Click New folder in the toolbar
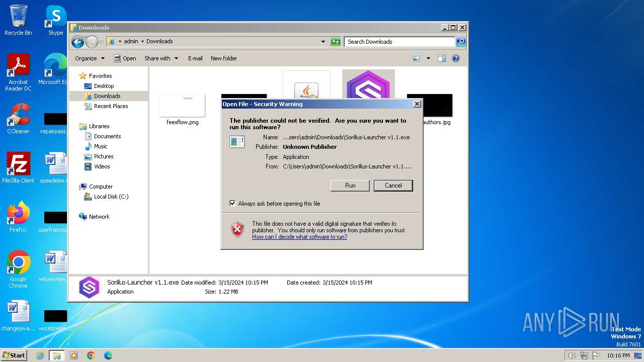This screenshot has width=644, height=362. pyautogui.click(x=224, y=58)
